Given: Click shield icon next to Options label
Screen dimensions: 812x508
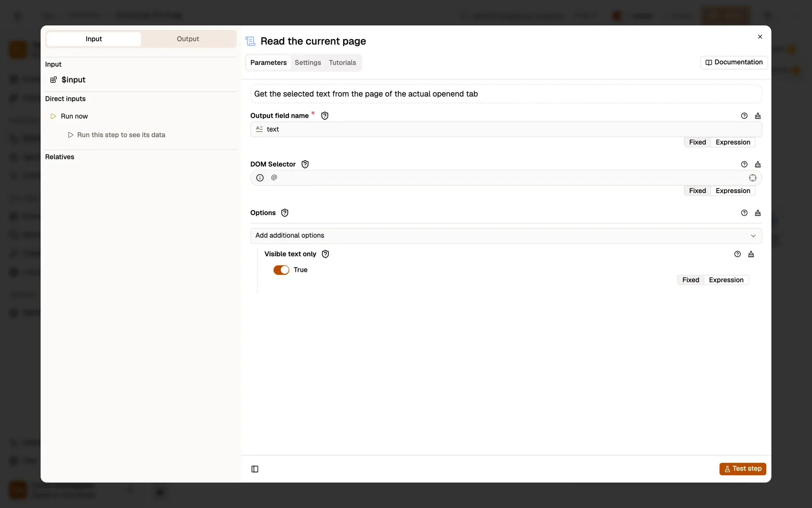Looking at the screenshot, I should pos(285,213).
